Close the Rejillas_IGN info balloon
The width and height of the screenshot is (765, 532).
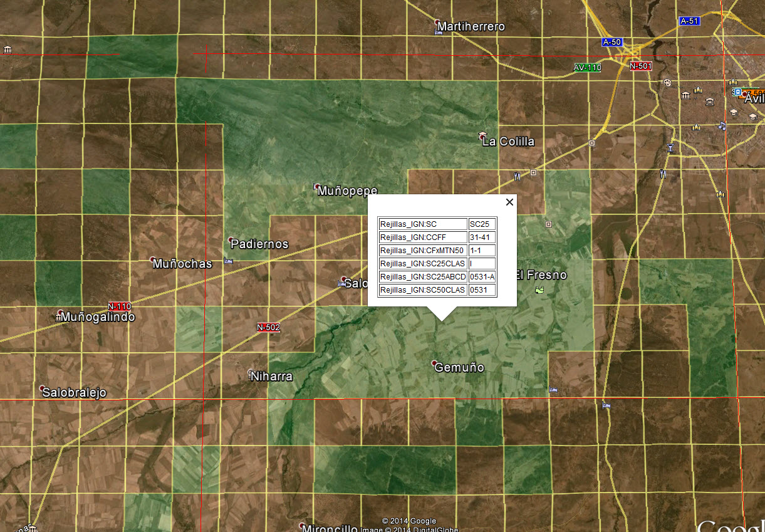(509, 202)
